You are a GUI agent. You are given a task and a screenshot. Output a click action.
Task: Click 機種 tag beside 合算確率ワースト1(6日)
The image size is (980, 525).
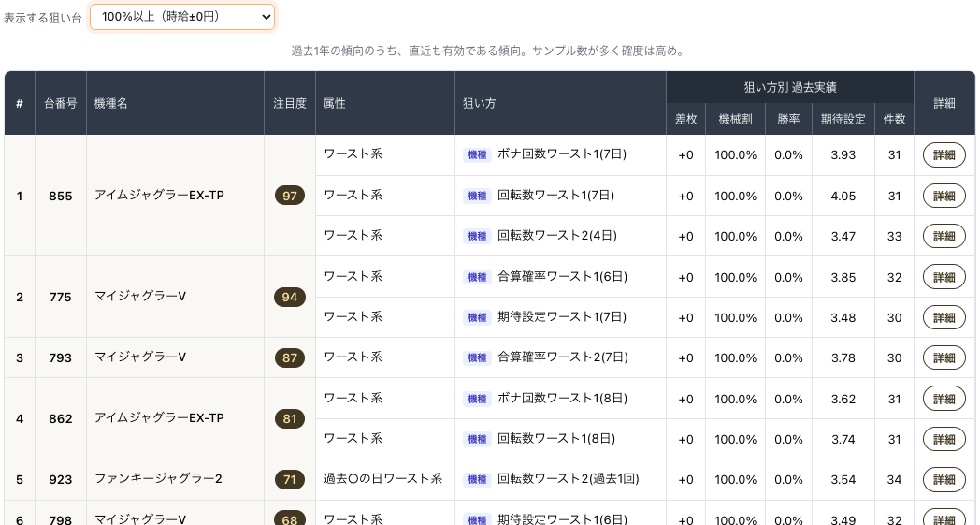(477, 277)
